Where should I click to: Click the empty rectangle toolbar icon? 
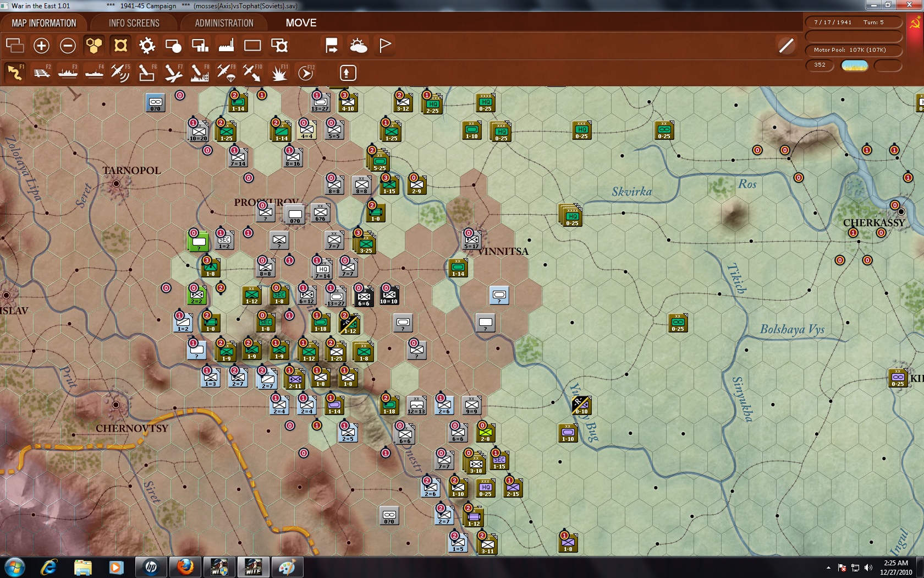pyautogui.click(x=252, y=45)
